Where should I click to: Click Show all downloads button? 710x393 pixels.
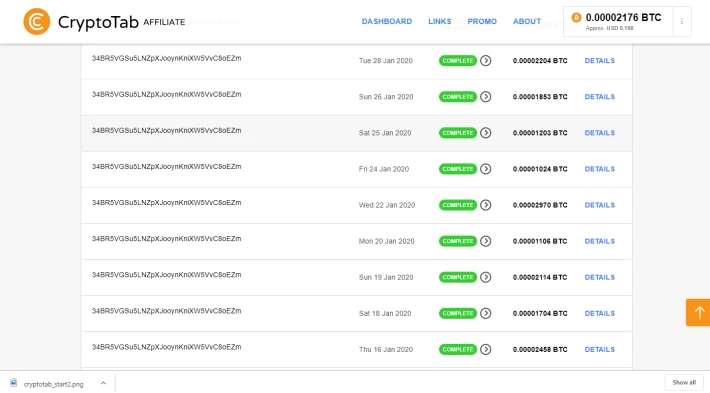684,383
